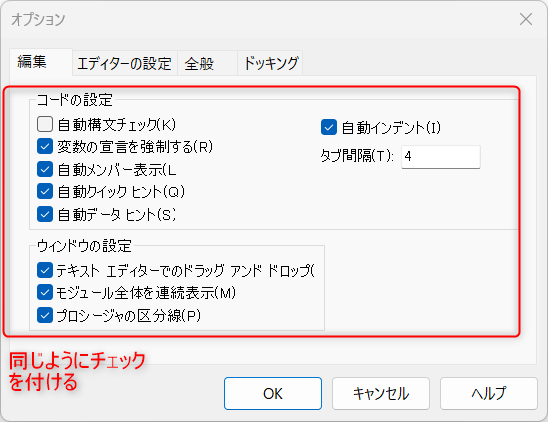Select the ドッキング tab
Viewport: 548px width, 422px height.
point(270,64)
